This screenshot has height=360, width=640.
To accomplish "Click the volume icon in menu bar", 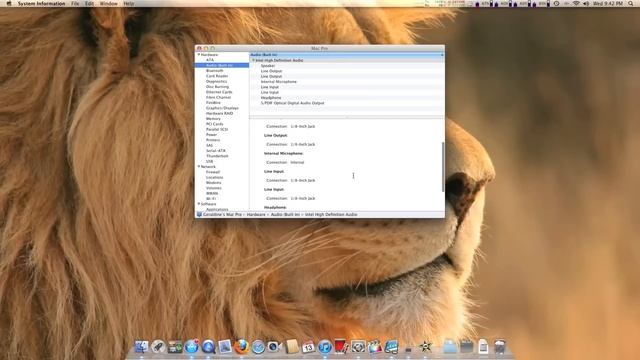I will point(586,3).
